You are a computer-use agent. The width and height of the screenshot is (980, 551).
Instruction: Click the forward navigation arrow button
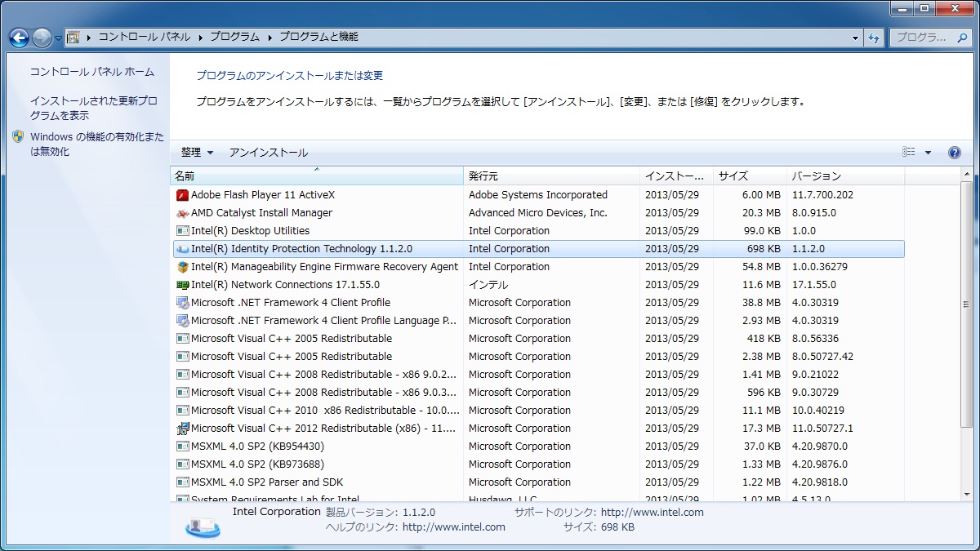42,38
